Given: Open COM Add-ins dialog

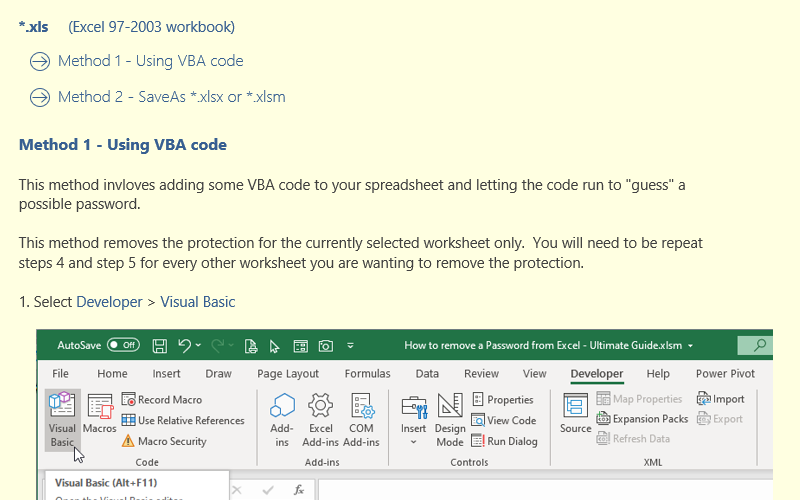Looking at the screenshot, I should coord(361,420).
